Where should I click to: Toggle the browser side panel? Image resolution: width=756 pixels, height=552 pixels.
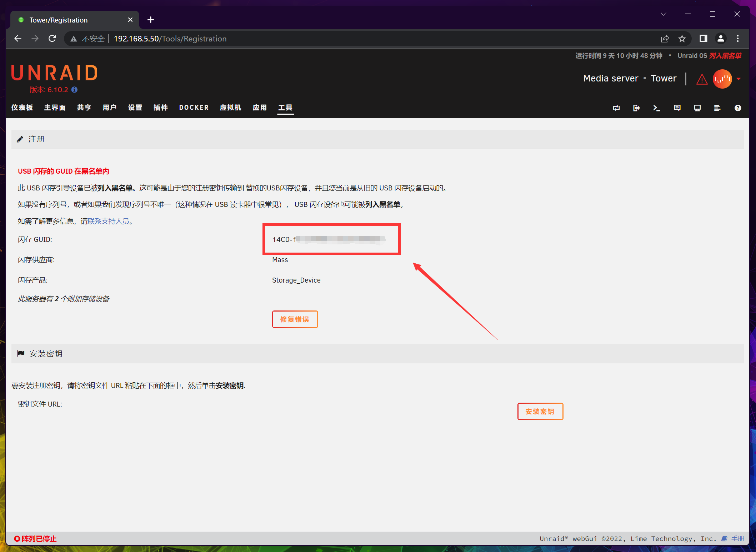pos(703,39)
